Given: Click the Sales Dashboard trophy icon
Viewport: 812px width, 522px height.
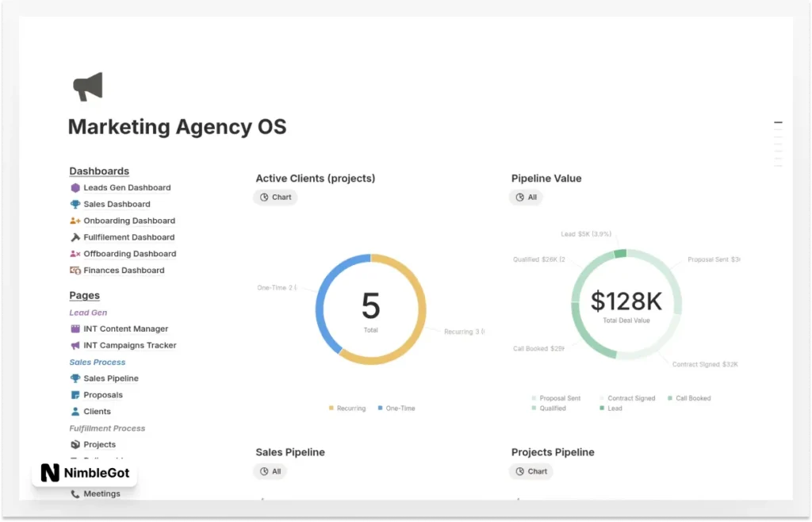Looking at the screenshot, I should (75, 205).
